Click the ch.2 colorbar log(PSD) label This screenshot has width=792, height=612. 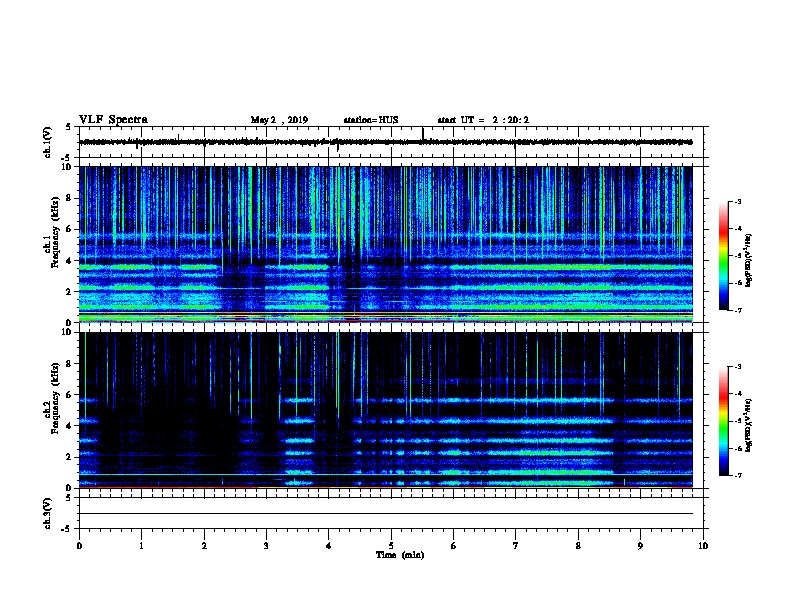[749, 426]
